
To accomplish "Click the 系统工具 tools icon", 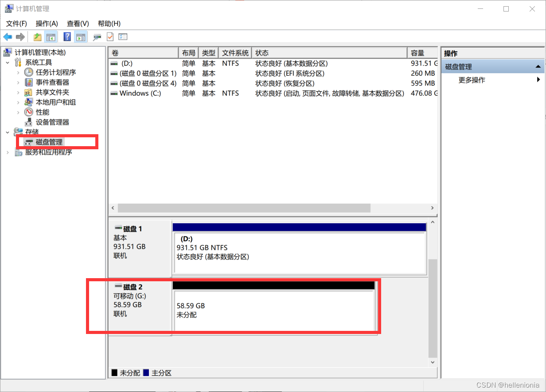I will pyautogui.click(x=18, y=62).
